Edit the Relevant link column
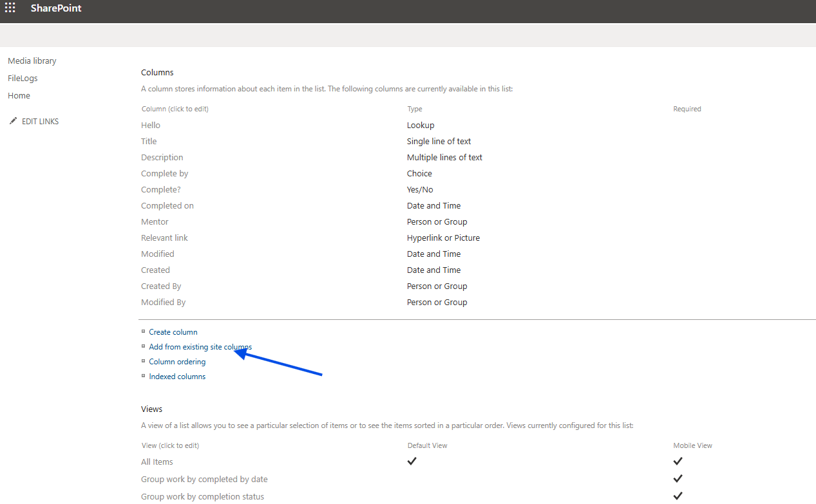Screen dimensions: 816x504 coord(164,238)
